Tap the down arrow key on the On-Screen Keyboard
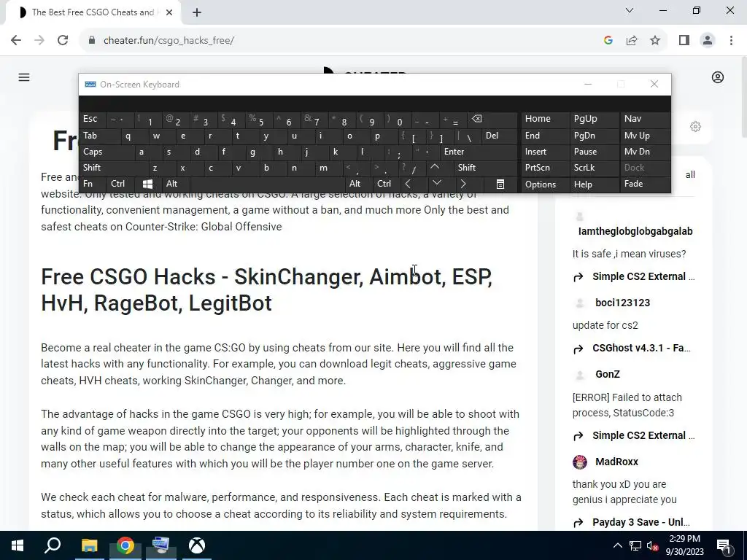The height and width of the screenshot is (560, 747). (x=437, y=184)
